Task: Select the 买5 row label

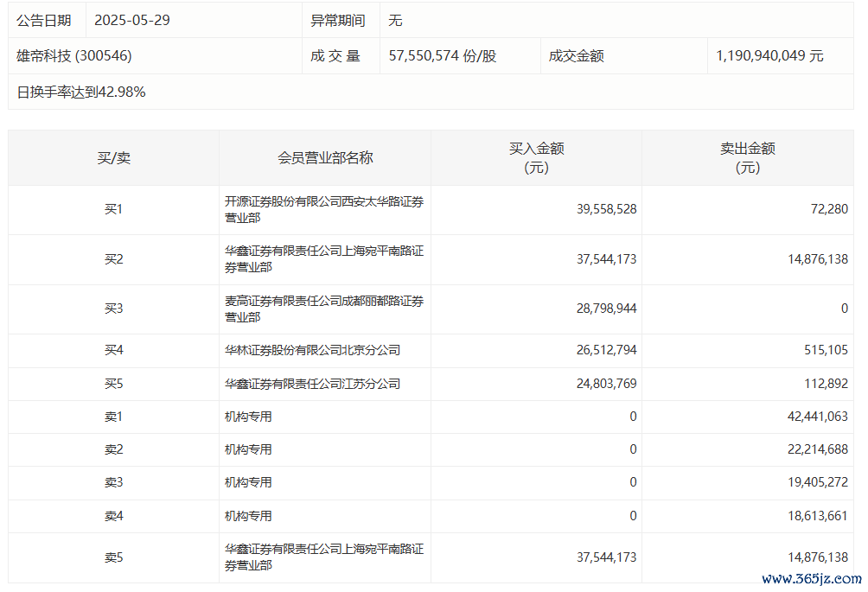Action: [x=113, y=384]
